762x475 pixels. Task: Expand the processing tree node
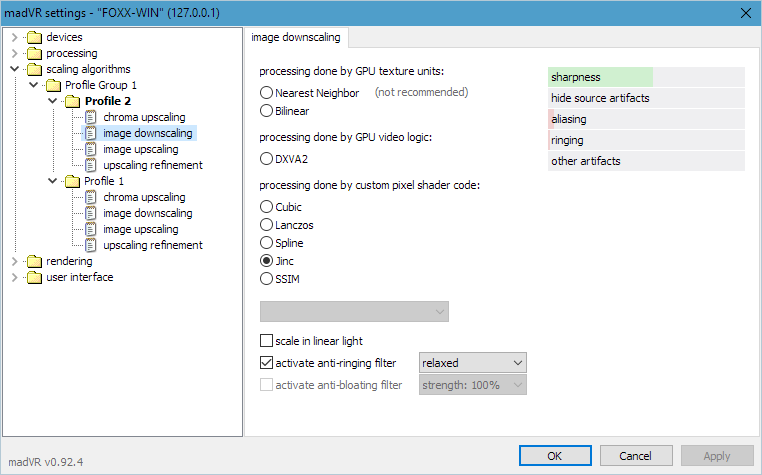tap(15, 53)
